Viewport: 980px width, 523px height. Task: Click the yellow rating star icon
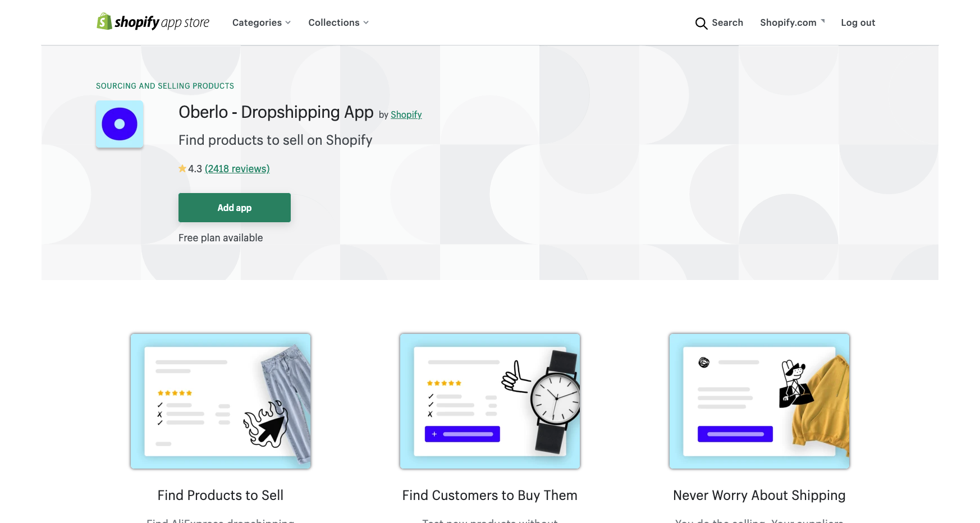182,168
